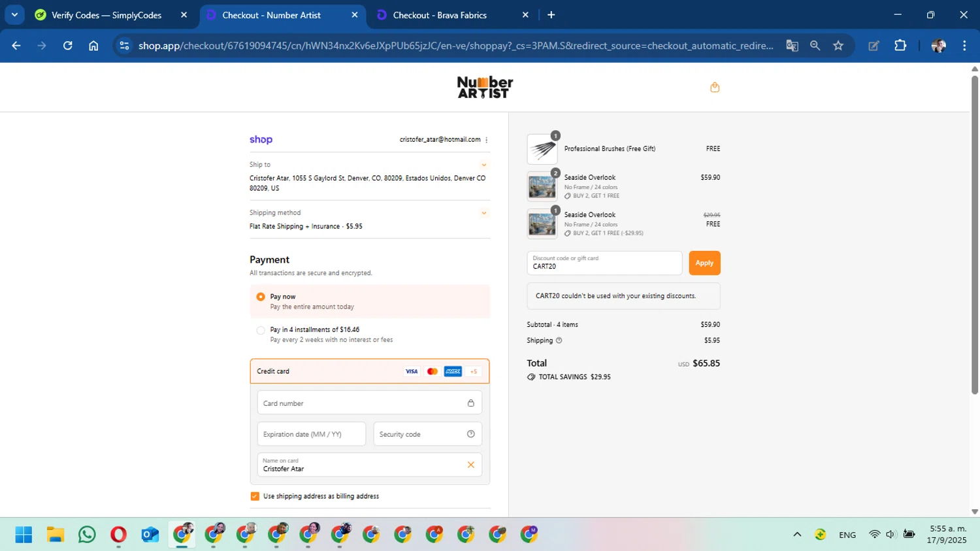Screen dimensions: 980x551
Task: Click the FREE Seaside Overlook thumbnail
Action: (542, 224)
